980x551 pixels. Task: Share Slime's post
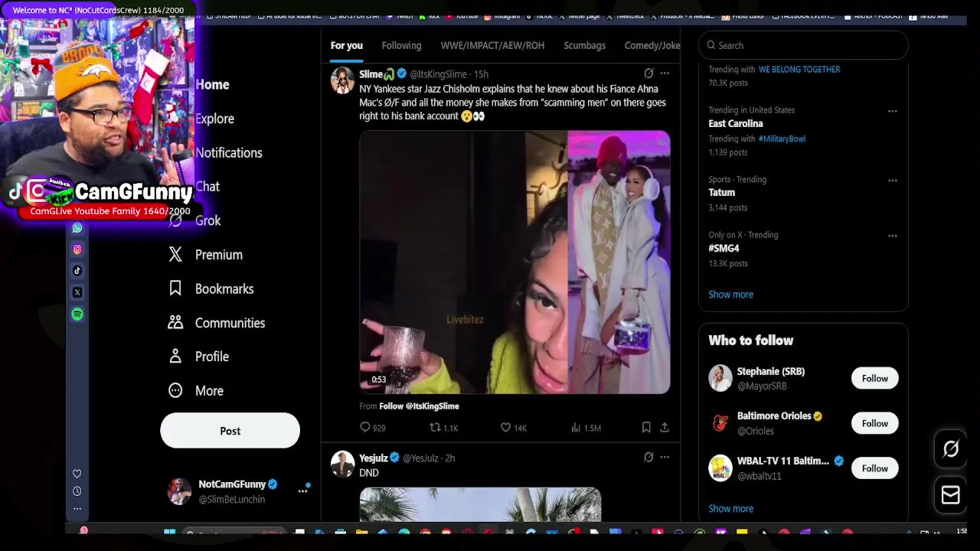click(665, 428)
